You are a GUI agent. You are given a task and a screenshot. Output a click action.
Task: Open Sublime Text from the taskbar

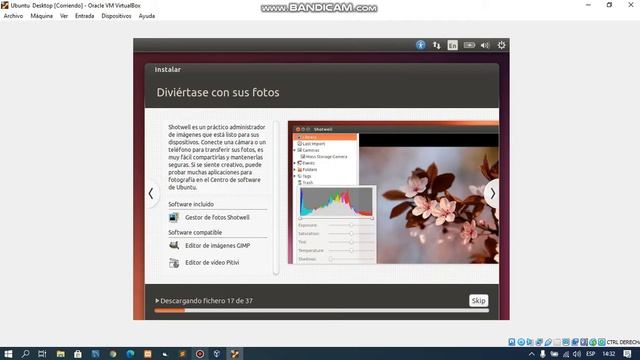(x=182, y=354)
